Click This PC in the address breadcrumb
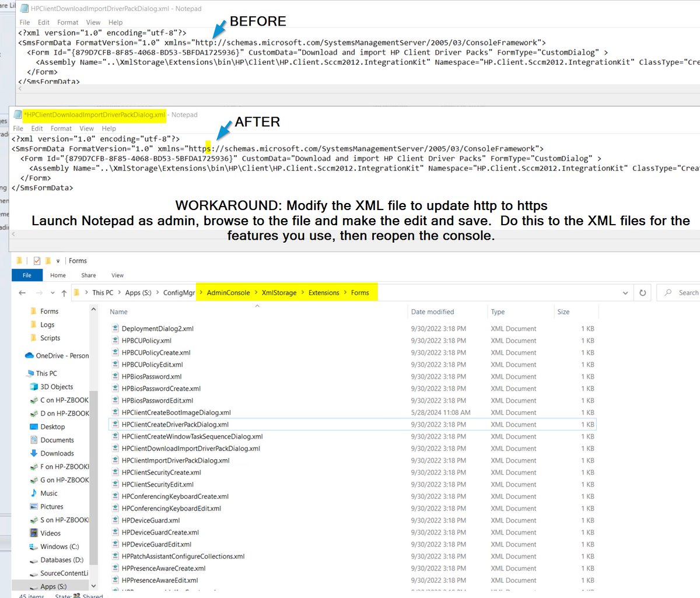Screen dimensions: 700x598 103,293
